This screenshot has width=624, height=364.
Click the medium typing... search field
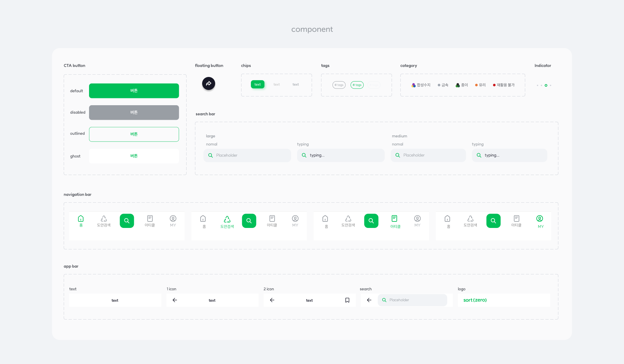(x=510, y=156)
